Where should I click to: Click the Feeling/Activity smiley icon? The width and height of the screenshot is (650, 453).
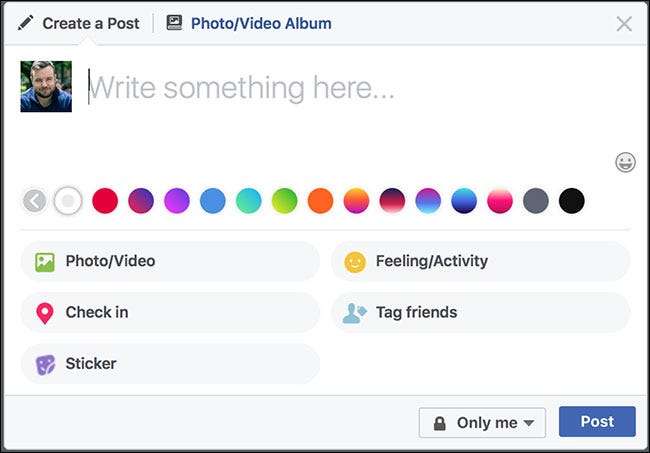(354, 262)
